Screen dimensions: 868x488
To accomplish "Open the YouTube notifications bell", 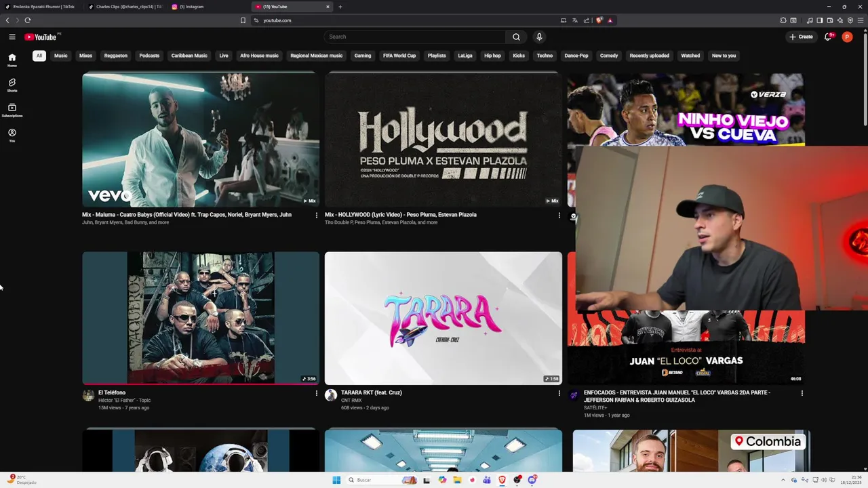I will (x=828, y=37).
